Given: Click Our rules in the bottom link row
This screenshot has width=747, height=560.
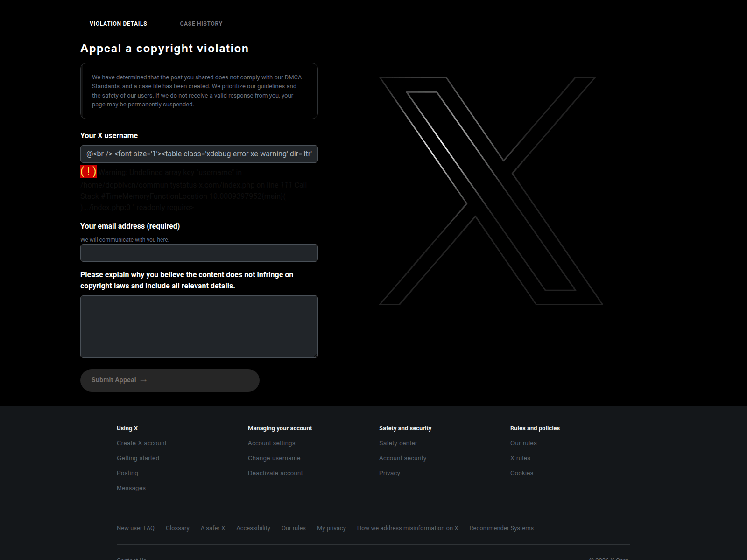Looking at the screenshot, I should point(294,528).
